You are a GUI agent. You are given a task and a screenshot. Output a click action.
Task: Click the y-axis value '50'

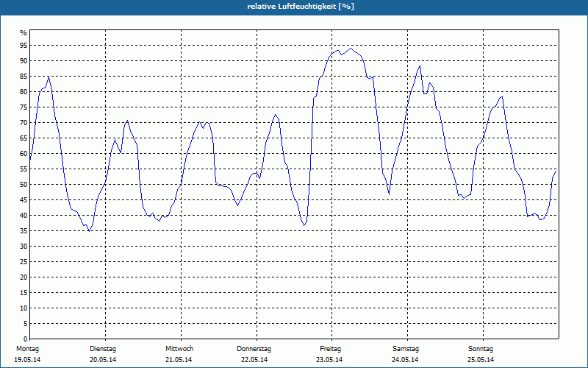(x=24, y=185)
